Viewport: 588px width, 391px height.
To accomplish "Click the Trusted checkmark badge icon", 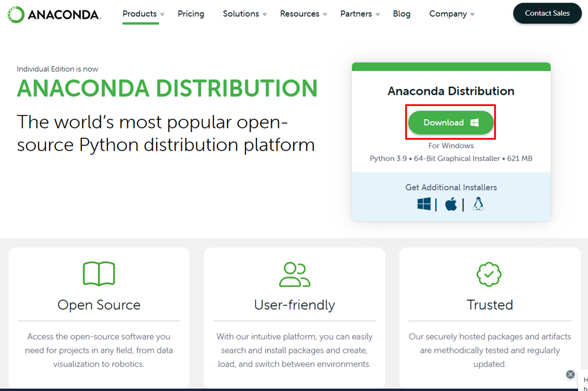I will tap(489, 274).
